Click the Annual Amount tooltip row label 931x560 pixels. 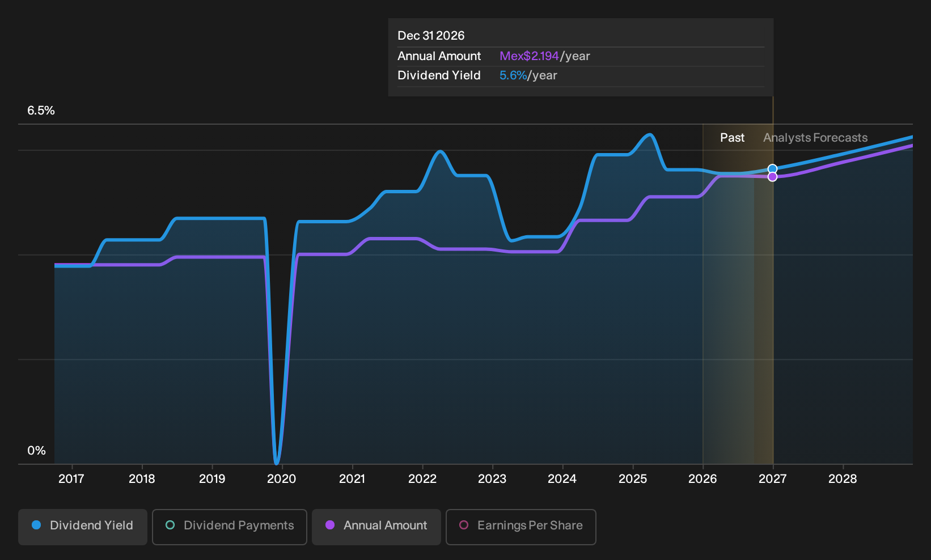439,56
